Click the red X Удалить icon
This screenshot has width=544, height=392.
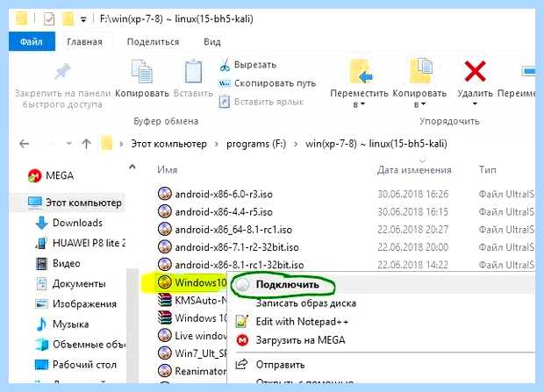(475, 71)
